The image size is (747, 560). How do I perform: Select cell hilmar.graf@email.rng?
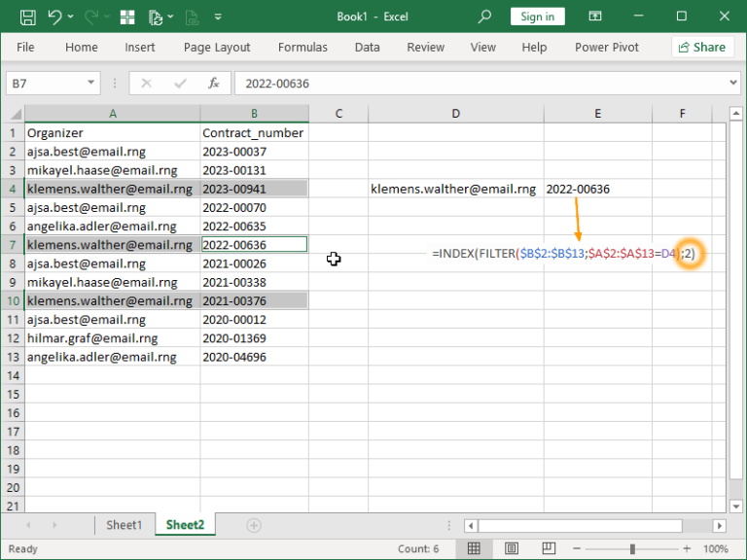point(113,338)
